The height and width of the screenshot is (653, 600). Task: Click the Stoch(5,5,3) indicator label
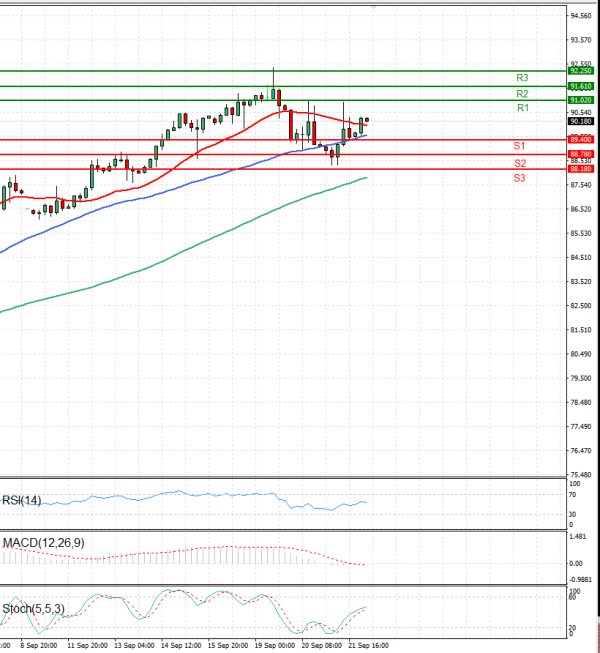pos(33,609)
